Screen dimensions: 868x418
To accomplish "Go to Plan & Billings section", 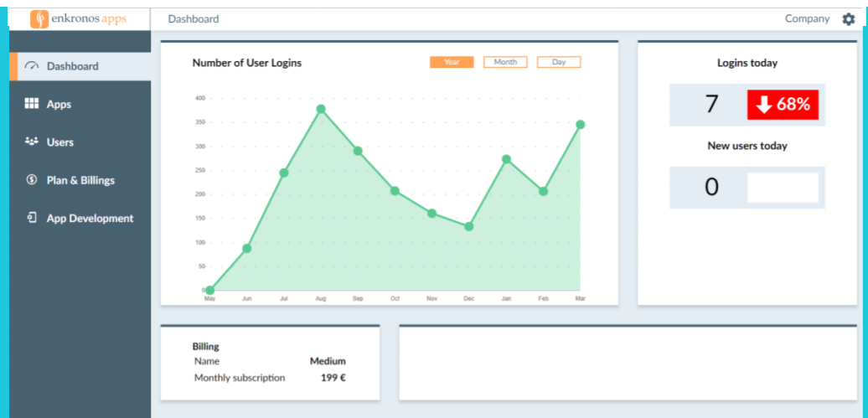I will [80, 180].
